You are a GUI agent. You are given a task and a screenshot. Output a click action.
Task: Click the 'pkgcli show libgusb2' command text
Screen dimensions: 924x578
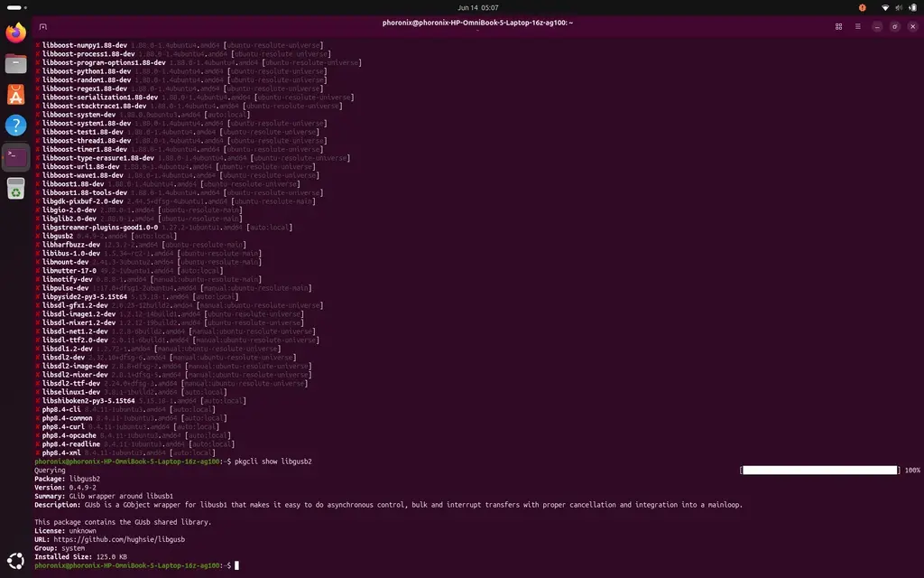[273, 461]
